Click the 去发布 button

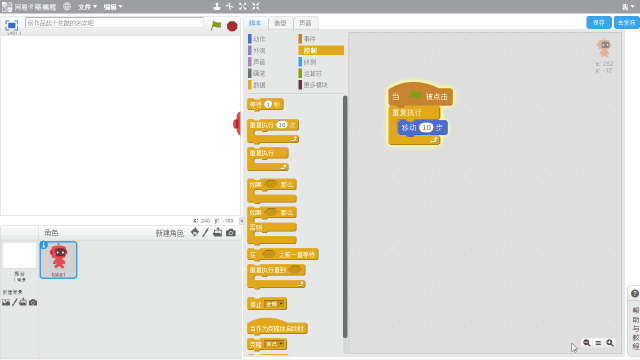pos(627,23)
